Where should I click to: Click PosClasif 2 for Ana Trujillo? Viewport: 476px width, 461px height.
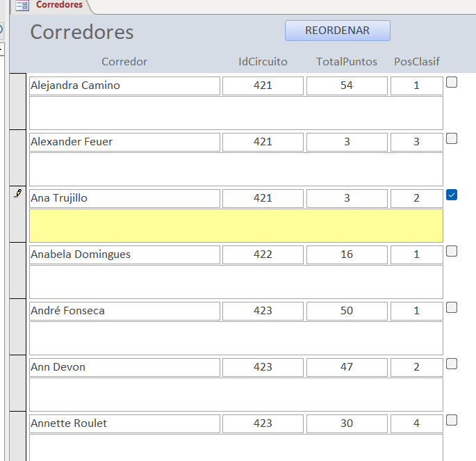point(417,198)
